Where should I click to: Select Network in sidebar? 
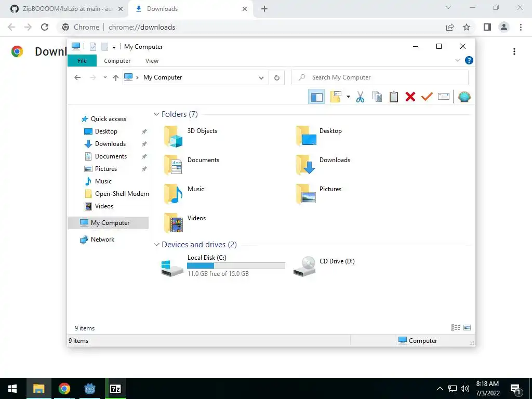pos(102,240)
